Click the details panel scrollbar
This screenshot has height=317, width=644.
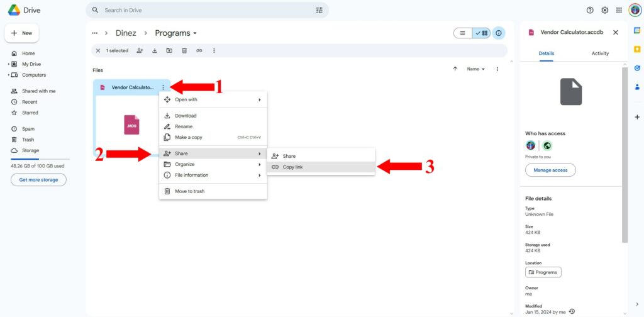pyautogui.click(x=625, y=155)
